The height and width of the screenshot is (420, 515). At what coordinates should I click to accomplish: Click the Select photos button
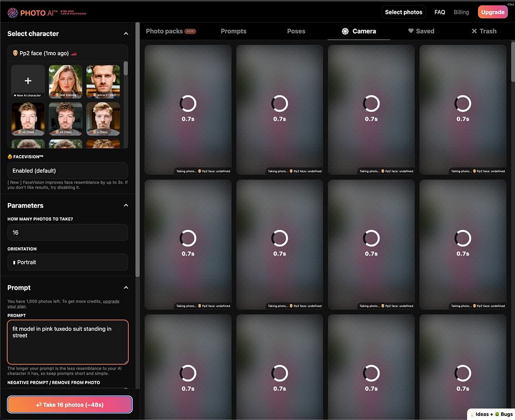point(403,12)
